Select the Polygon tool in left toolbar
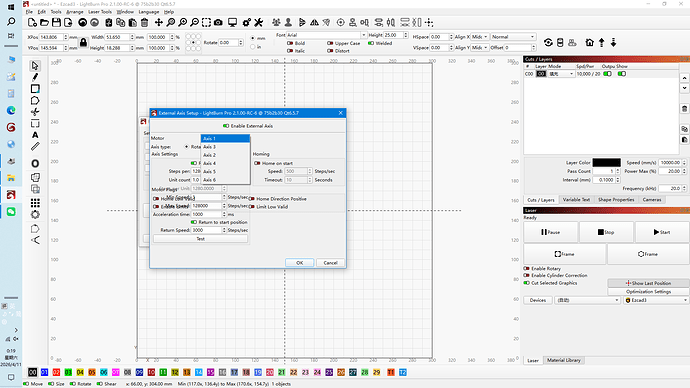690x388 pixels. [x=35, y=101]
